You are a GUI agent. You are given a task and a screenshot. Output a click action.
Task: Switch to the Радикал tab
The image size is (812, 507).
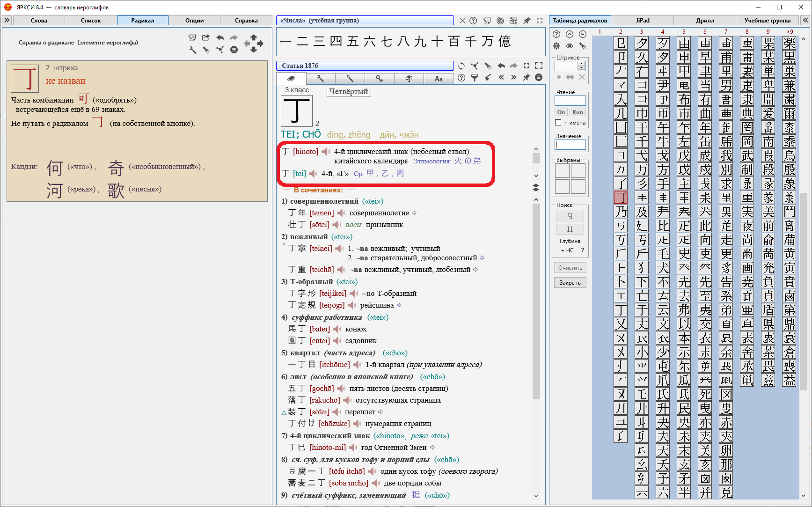tap(143, 20)
